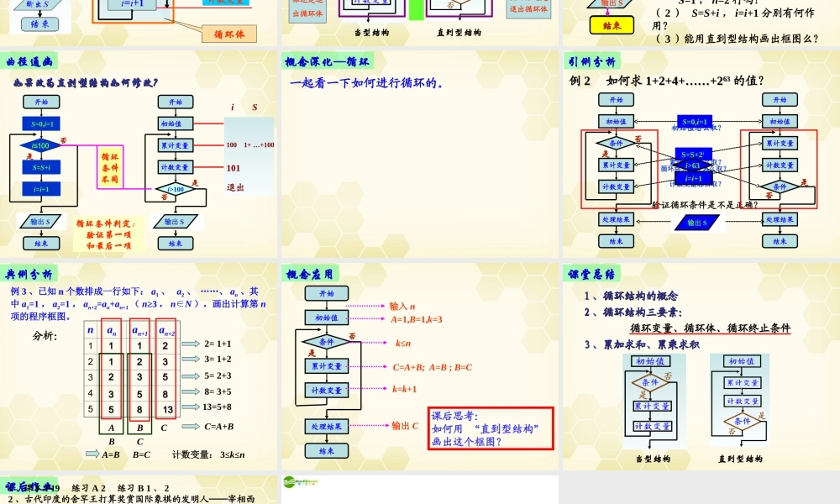Select the 典例分析 slide thumbnail
The height and width of the screenshot is (504, 840).
pos(139,367)
